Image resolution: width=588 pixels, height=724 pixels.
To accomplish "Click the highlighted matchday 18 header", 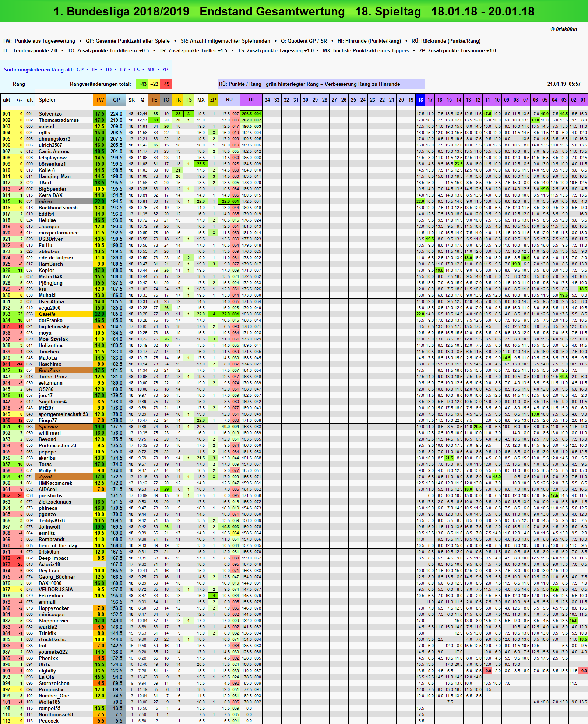I will tap(420, 100).
